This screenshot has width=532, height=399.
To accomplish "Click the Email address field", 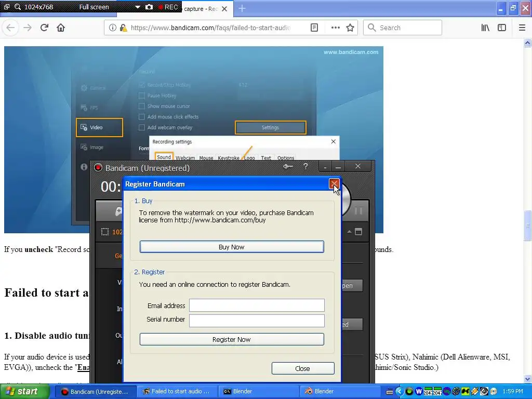I will tap(257, 305).
